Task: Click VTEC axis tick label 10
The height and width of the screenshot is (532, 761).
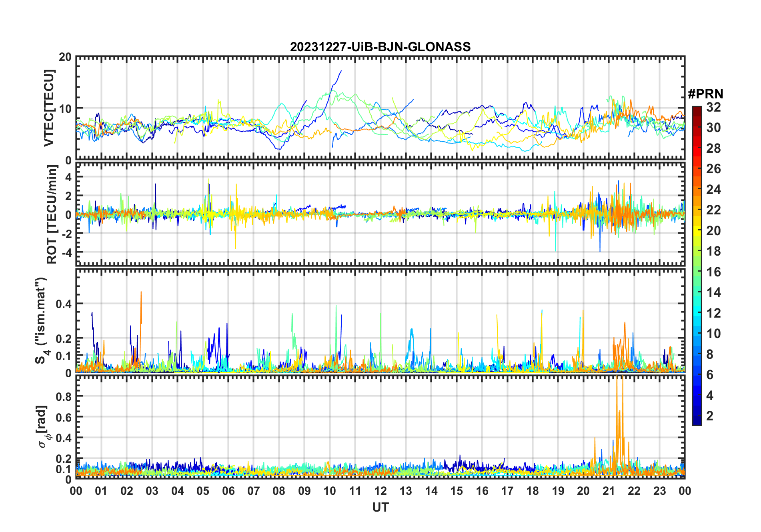Action: click(x=65, y=108)
